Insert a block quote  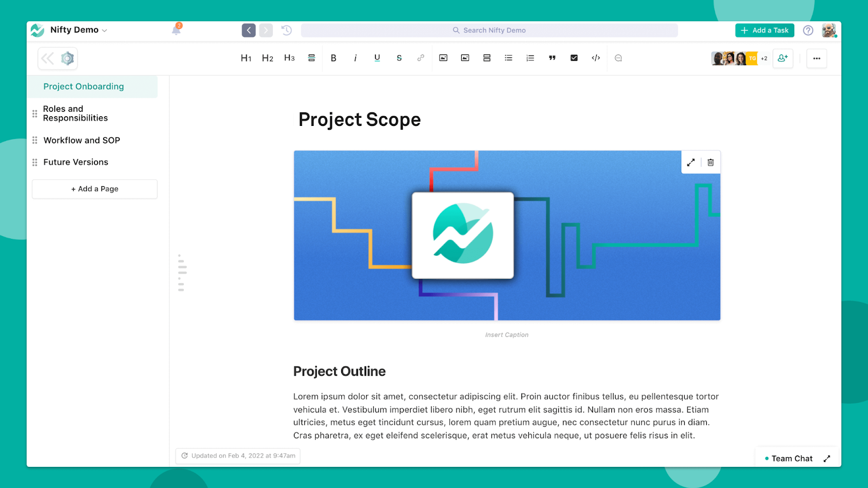552,58
